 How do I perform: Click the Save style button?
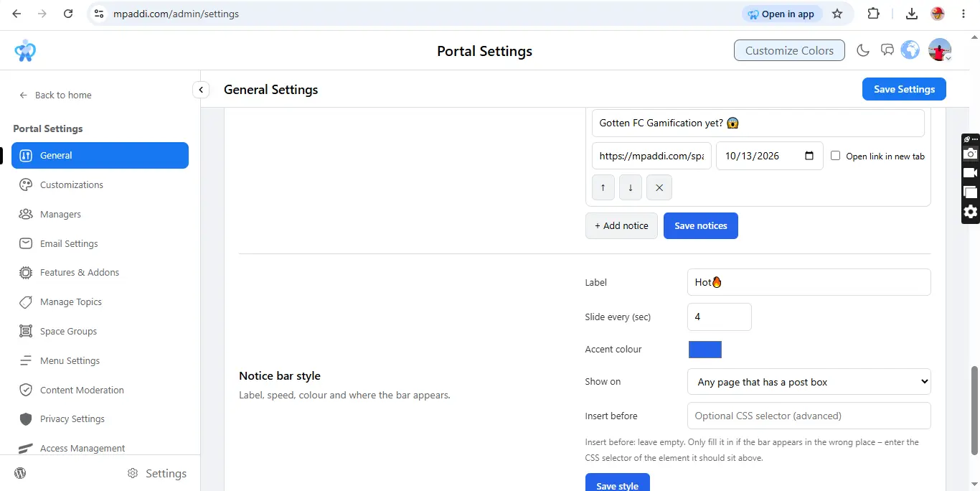618,484
